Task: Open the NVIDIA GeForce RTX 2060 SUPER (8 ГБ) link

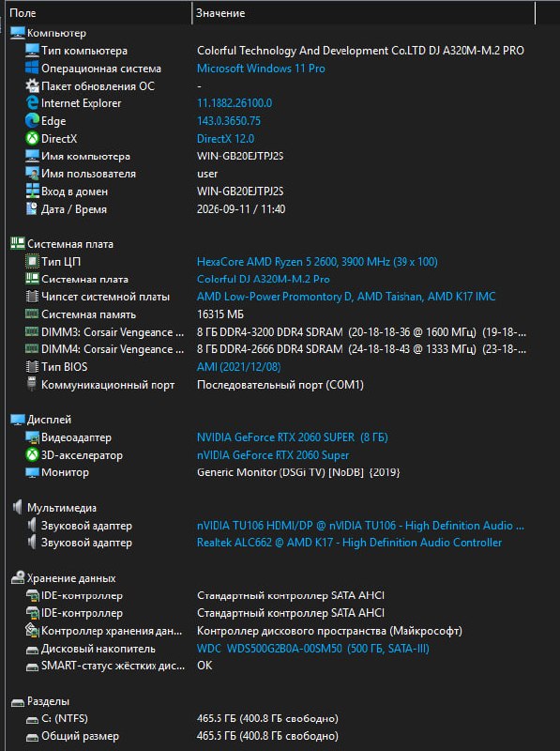Action: [x=293, y=437]
